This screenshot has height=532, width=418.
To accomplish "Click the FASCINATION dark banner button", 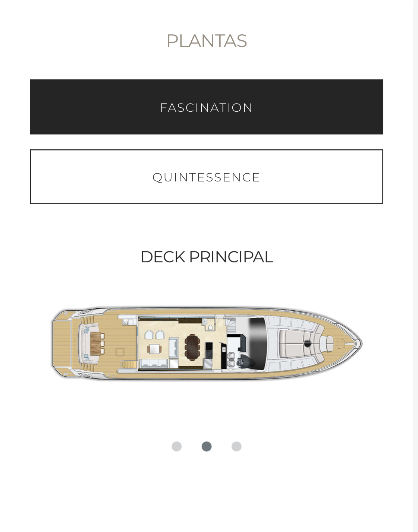I will [x=207, y=107].
